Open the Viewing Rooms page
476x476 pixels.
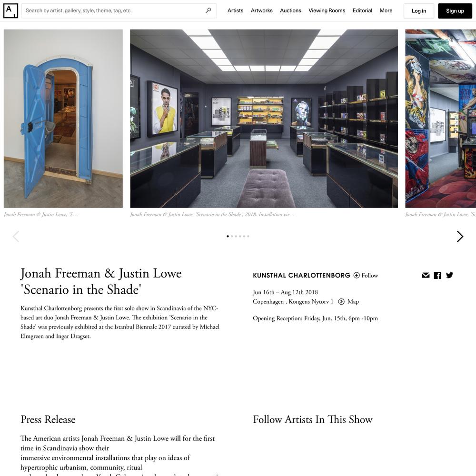pyautogui.click(x=327, y=10)
